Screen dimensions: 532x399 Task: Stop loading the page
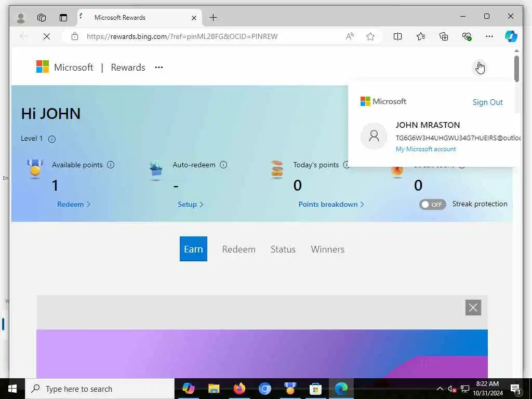tap(47, 36)
